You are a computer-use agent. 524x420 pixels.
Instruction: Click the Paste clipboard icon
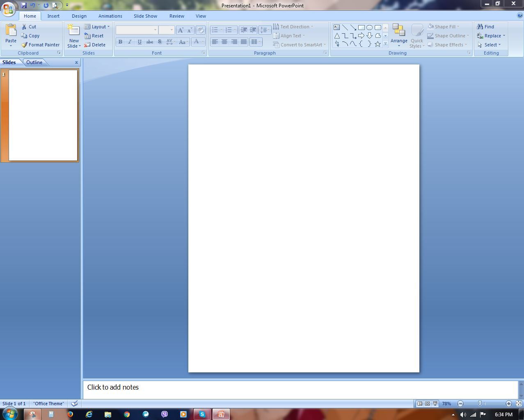pos(11,30)
